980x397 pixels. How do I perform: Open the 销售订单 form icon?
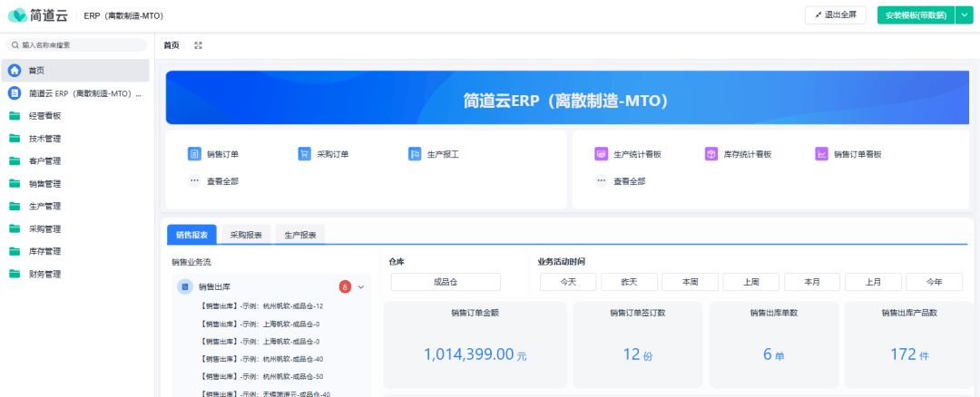194,153
